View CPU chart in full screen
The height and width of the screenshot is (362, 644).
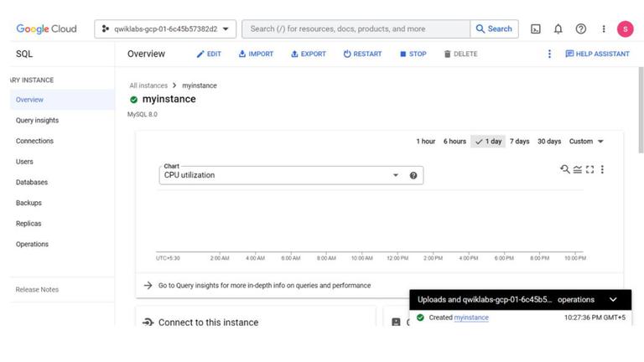tap(589, 169)
